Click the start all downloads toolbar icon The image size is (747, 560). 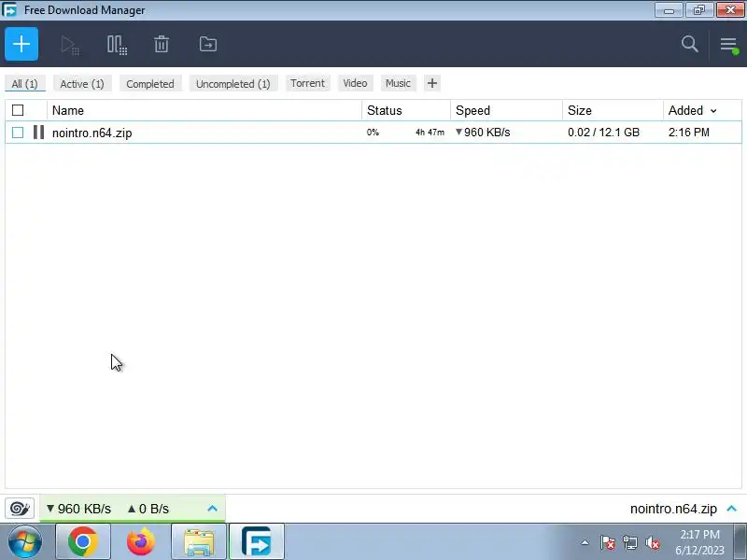click(x=70, y=45)
